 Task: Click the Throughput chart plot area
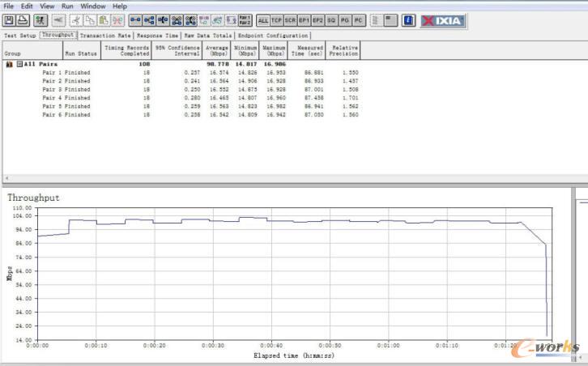coord(292,275)
